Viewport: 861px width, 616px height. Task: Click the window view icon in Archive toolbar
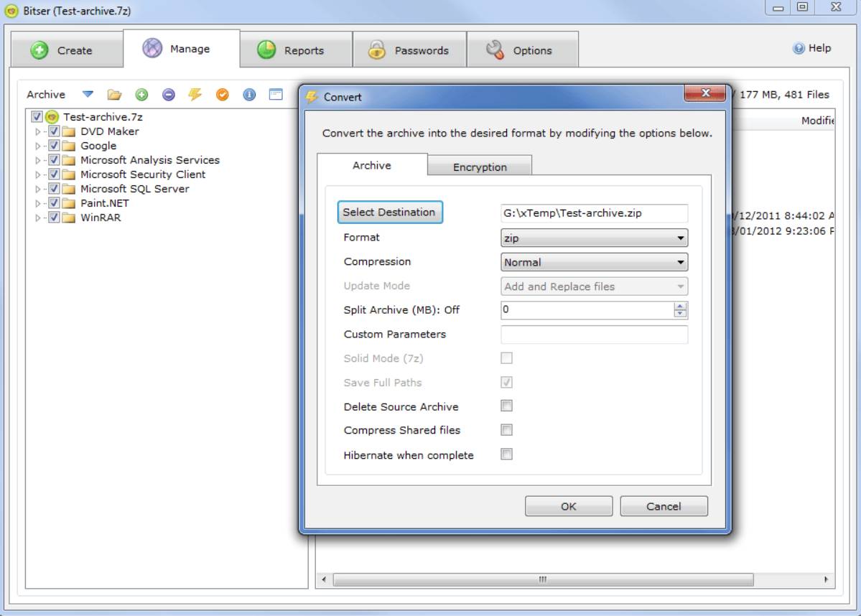tap(276, 95)
